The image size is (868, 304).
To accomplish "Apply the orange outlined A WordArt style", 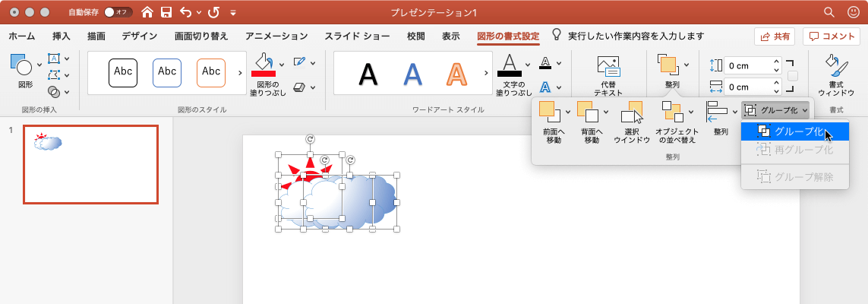I will click(x=456, y=74).
